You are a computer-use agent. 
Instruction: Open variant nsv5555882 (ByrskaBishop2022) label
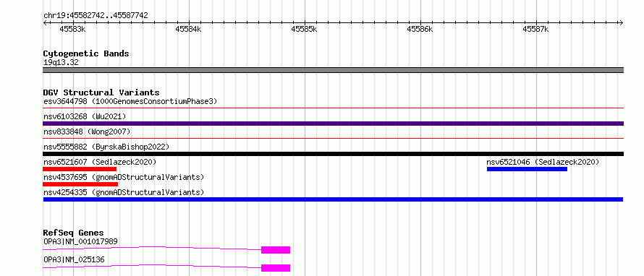(x=106, y=147)
